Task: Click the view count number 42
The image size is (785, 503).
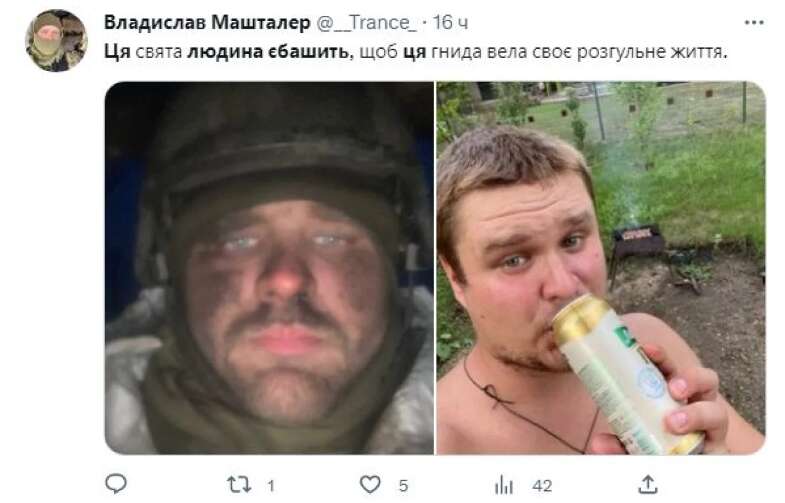Action: 542,485
